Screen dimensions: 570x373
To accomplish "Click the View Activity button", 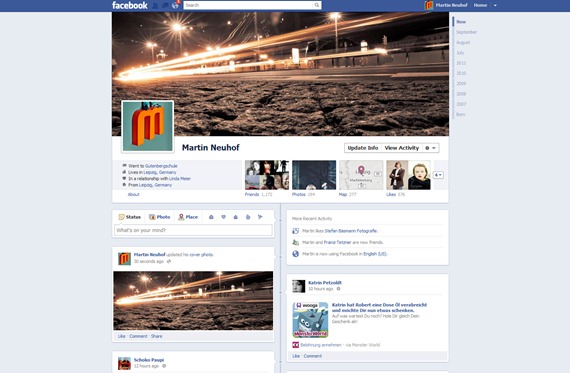I will (402, 148).
